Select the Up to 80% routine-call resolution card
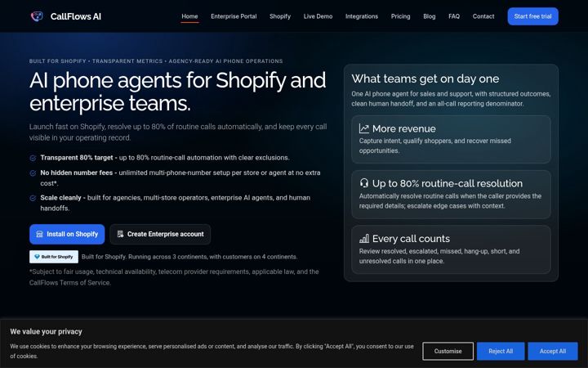Image resolution: width=588 pixels, height=368 pixels. [x=451, y=195]
